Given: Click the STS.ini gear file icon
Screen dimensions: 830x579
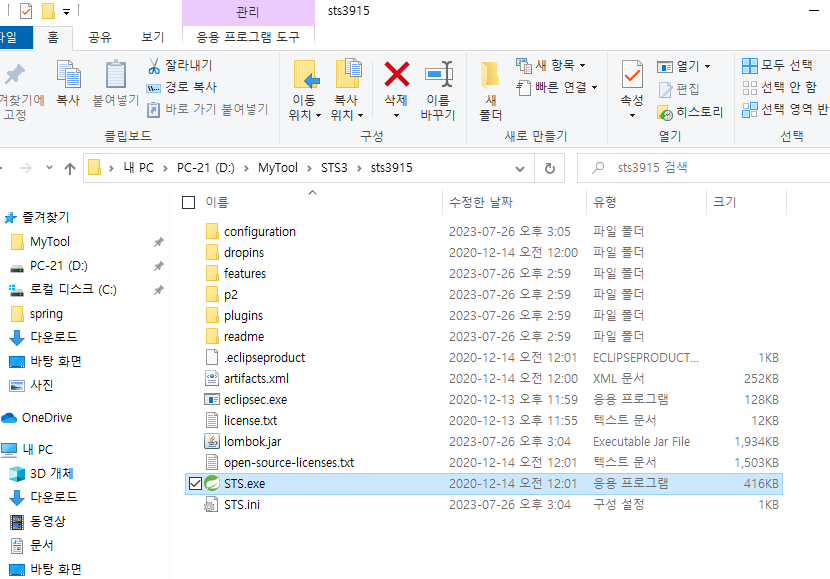Looking at the screenshot, I should tap(211, 504).
